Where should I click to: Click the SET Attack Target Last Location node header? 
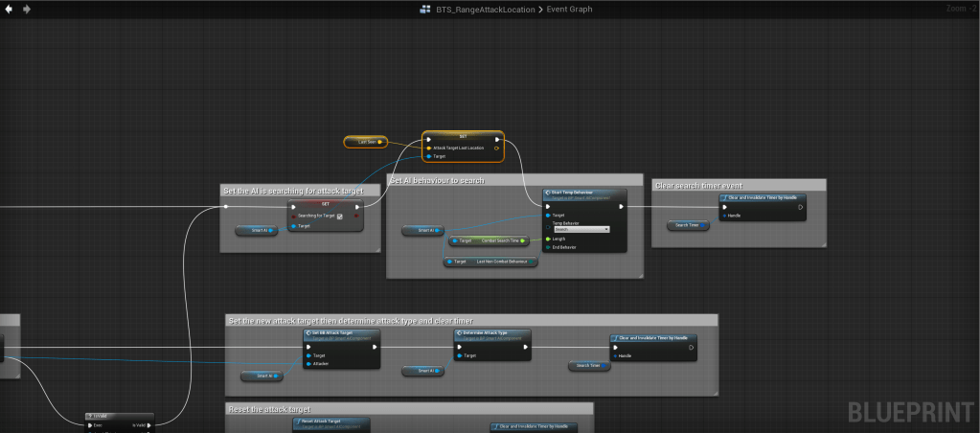[x=463, y=136]
